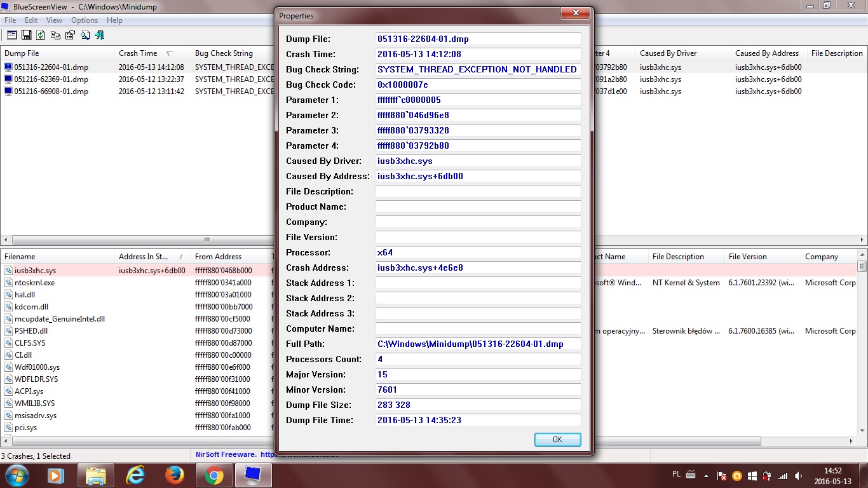Click the orange Avast tray icon
The image size is (868, 488).
click(x=737, y=475)
